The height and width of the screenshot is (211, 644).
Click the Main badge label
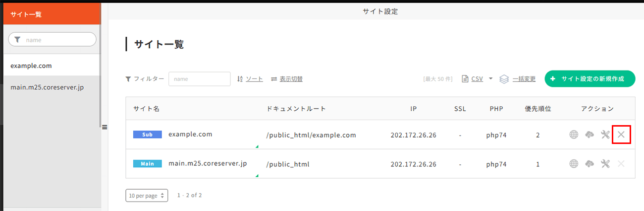tap(148, 164)
